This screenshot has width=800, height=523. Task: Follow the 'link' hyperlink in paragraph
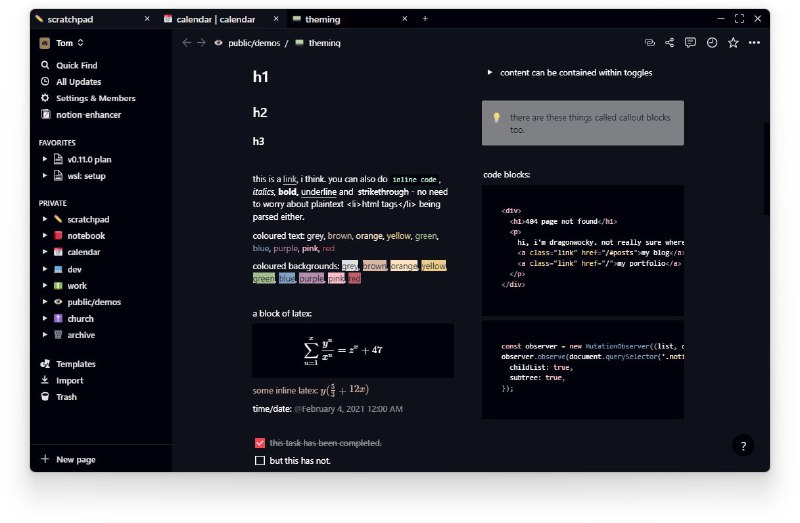[x=289, y=179]
